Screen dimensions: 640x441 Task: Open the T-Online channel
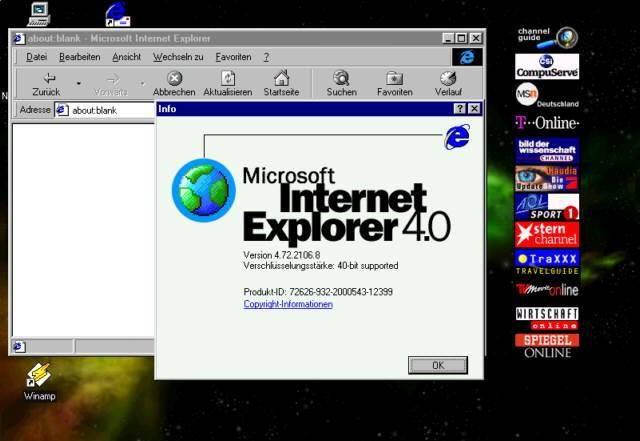(547, 122)
